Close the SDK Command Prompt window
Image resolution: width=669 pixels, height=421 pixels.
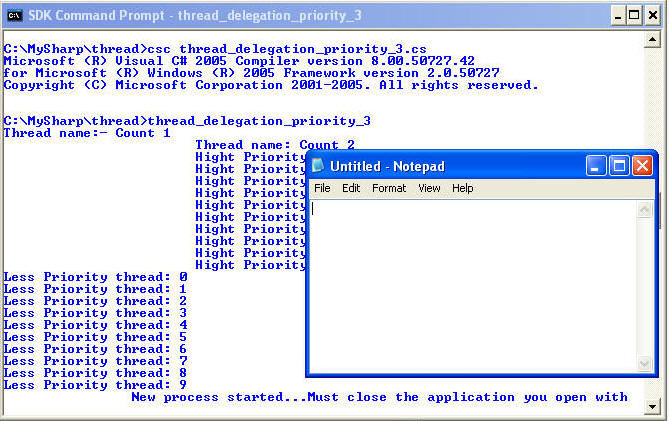tap(654, 15)
